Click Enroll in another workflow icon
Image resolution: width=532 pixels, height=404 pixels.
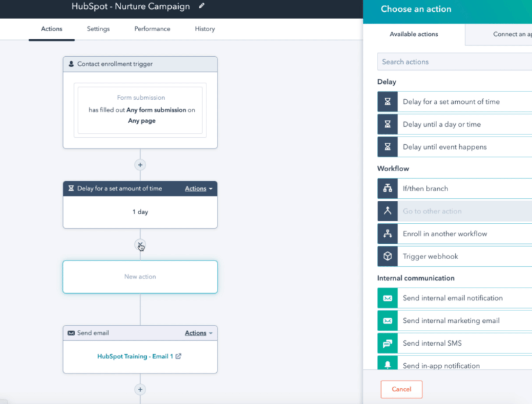[387, 234]
